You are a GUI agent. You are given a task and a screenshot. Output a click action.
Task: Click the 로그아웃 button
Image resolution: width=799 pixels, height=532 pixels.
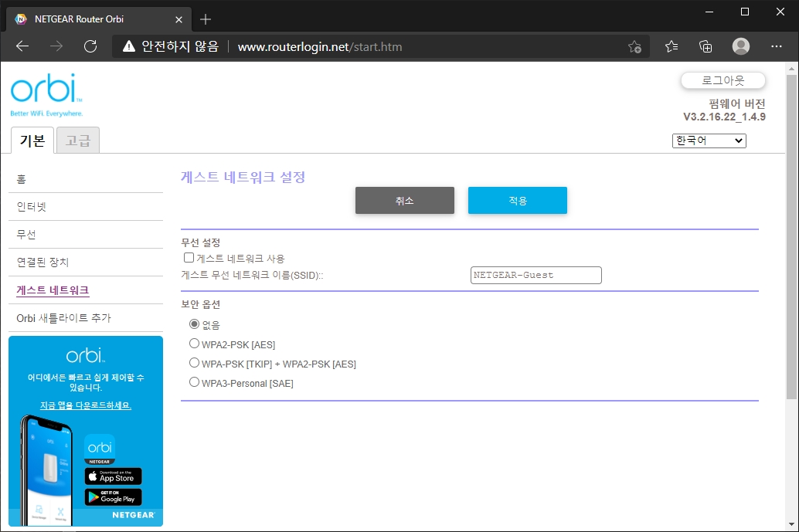[723, 80]
